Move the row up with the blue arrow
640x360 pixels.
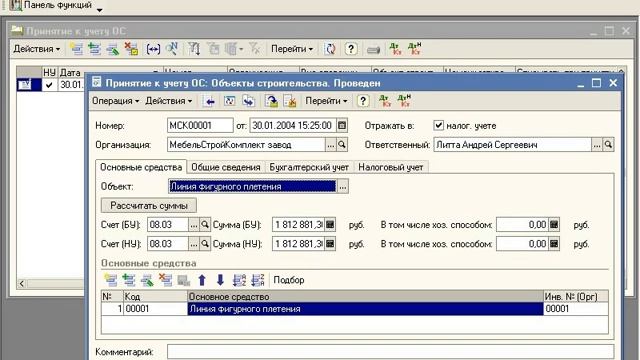point(202,280)
